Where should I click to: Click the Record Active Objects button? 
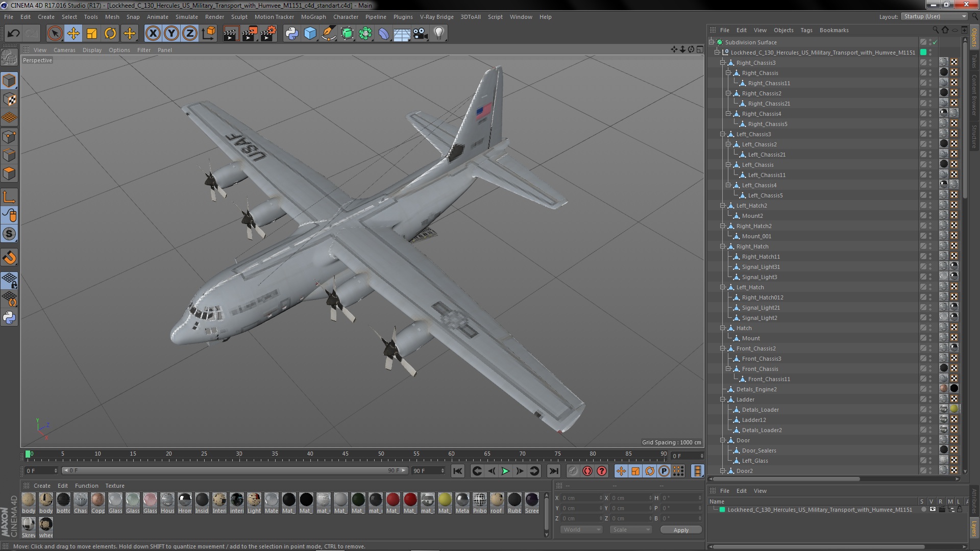coord(573,471)
